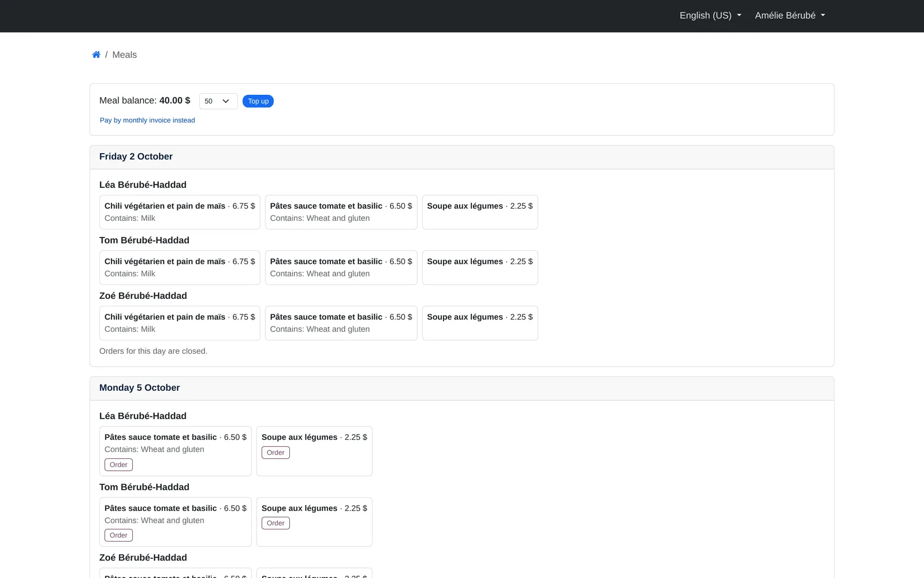Click Tom's Friday Pâtes sauce tomate card

click(341, 268)
